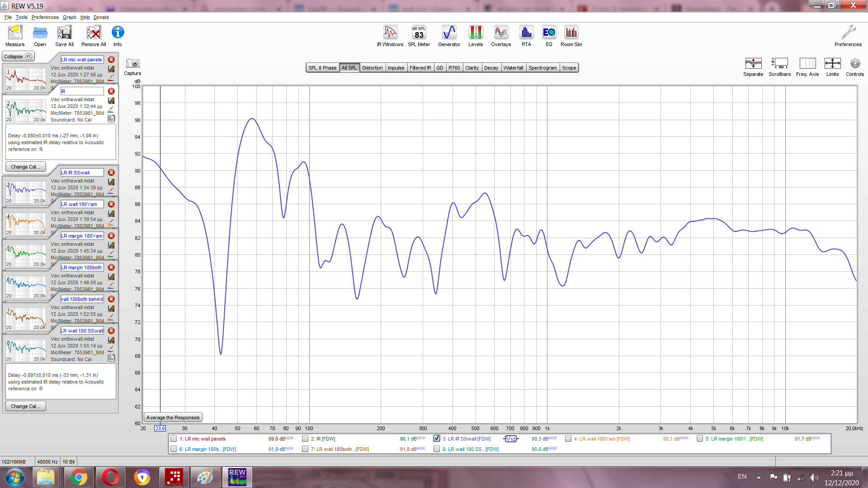Enable trace 4: LR wall 180Yam

click(568, 438)
